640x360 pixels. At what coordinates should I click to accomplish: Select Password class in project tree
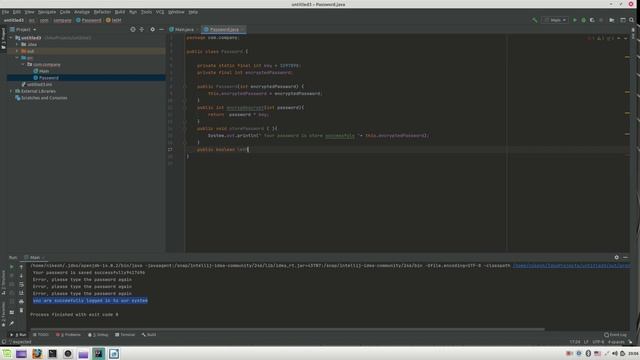point(46,78)
